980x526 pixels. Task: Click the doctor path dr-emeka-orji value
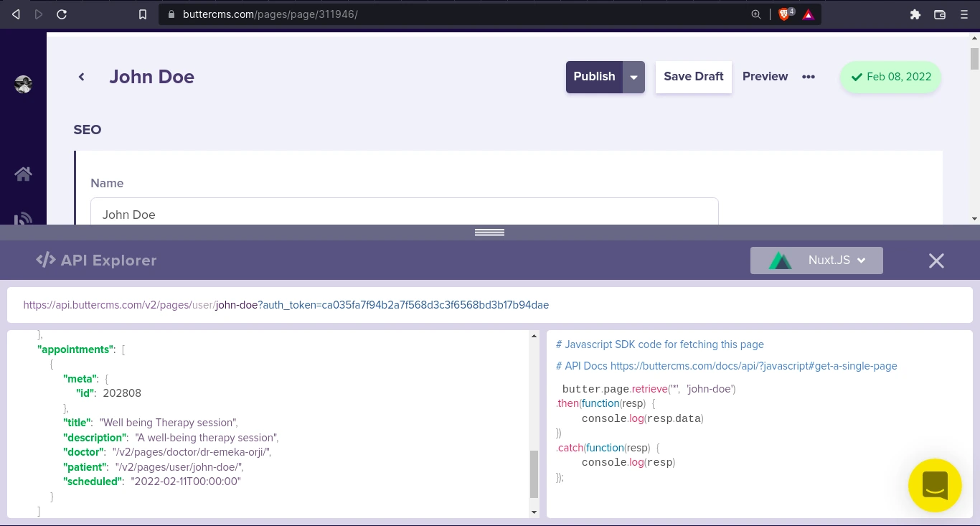click(x=192, y=452)
